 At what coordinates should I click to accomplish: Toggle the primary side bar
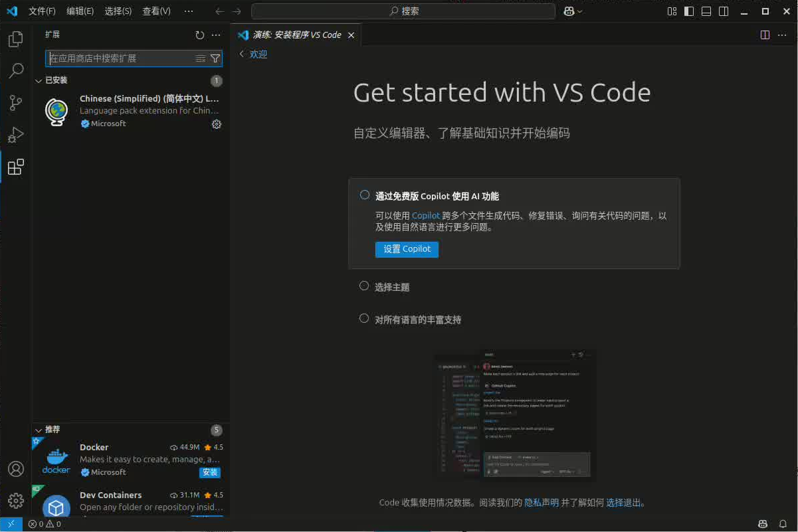(x=689, y=11)
